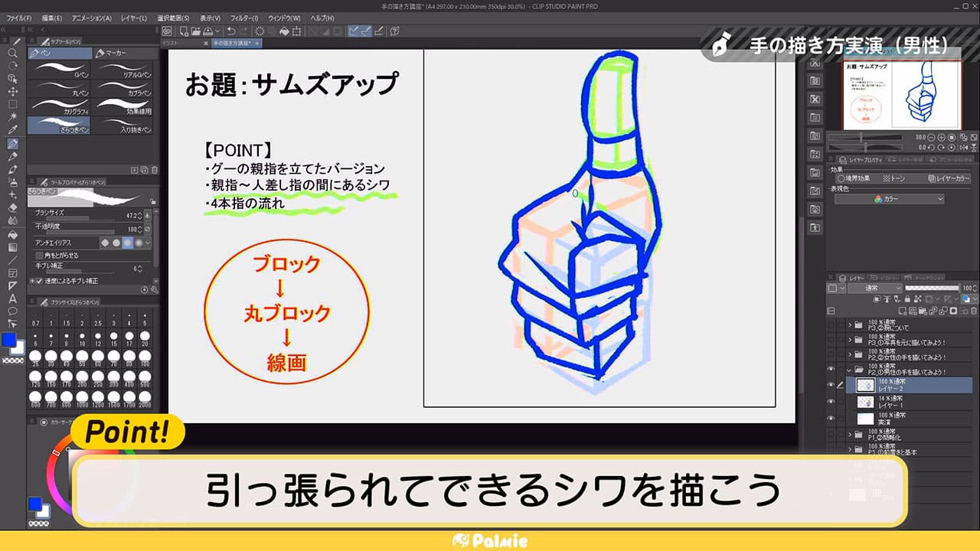Viewport: 980px width, 551px height.
Task: Hide 実演 layer with eye icon
Action: click(831, 419)
